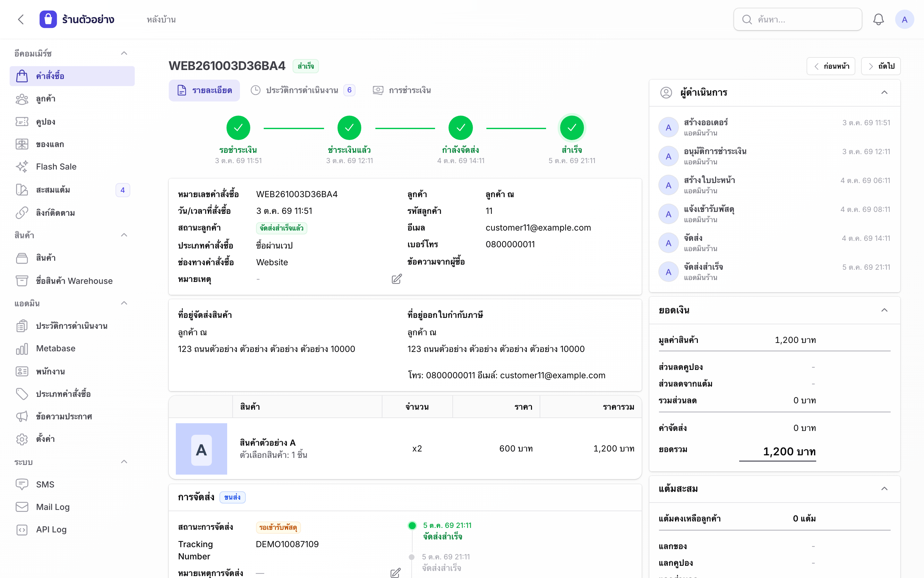924x578 pixels.
Task: Open Metabase in admin menu
Action: (72, 349)
